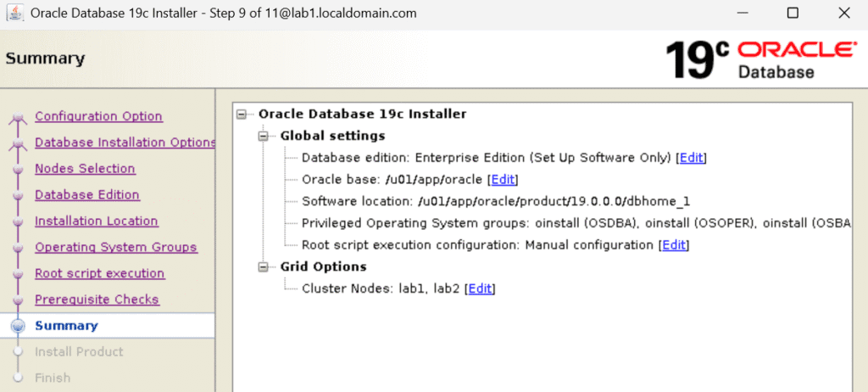868x392 pixels.
Task: Click the Finish step label
Action: (x=53, y=378)
